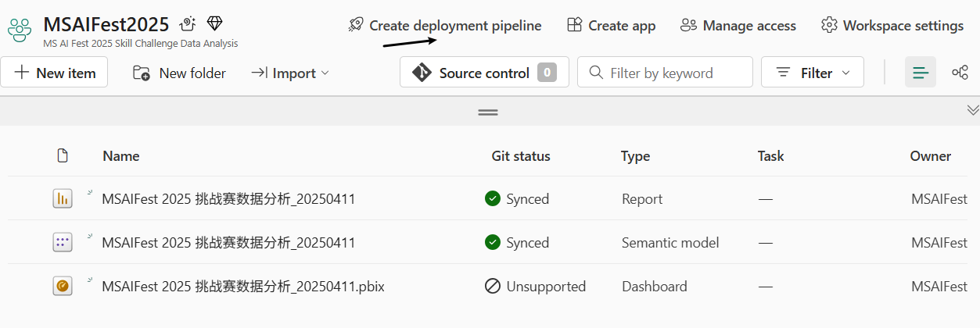Switch to list view icon
The height and width of the screenshot is (328, 980).
pyautogui.click(x=921, y=73)
